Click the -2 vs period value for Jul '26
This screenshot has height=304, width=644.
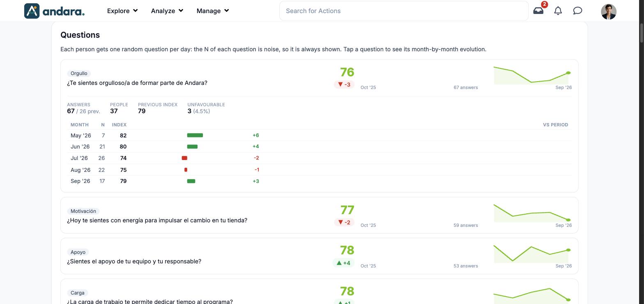(x=256, y=158)
